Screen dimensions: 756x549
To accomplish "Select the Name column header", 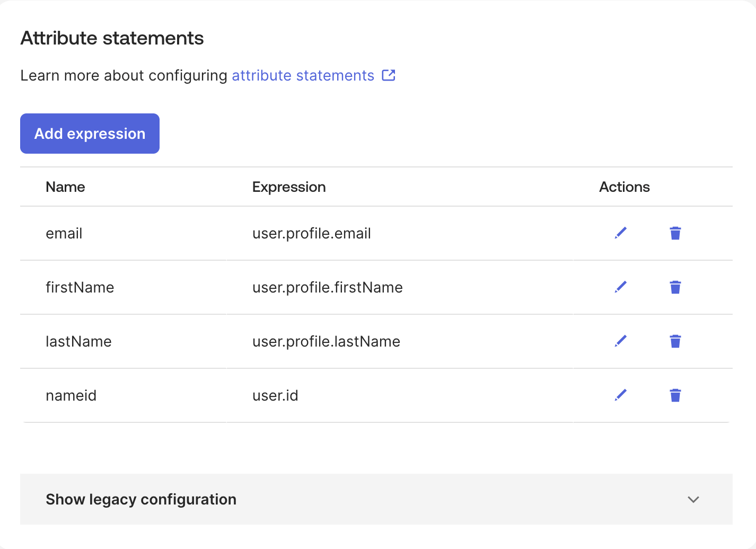I will click(x=65, y=187).
